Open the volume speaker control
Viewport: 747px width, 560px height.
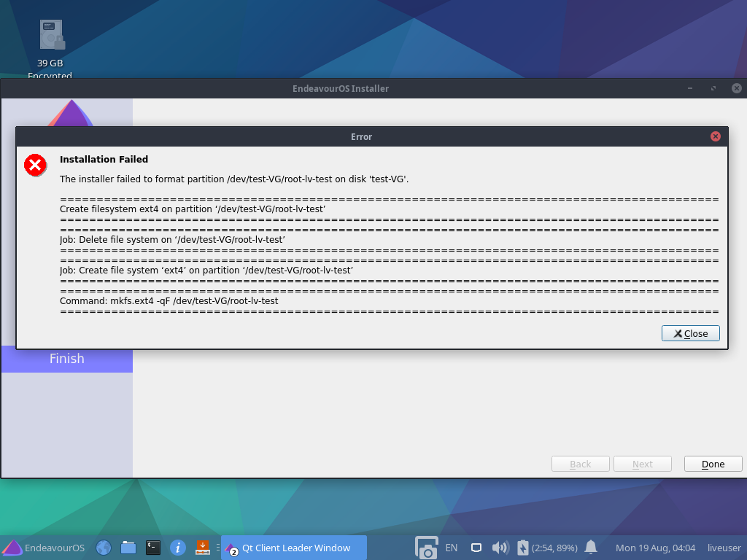[500, 548]
